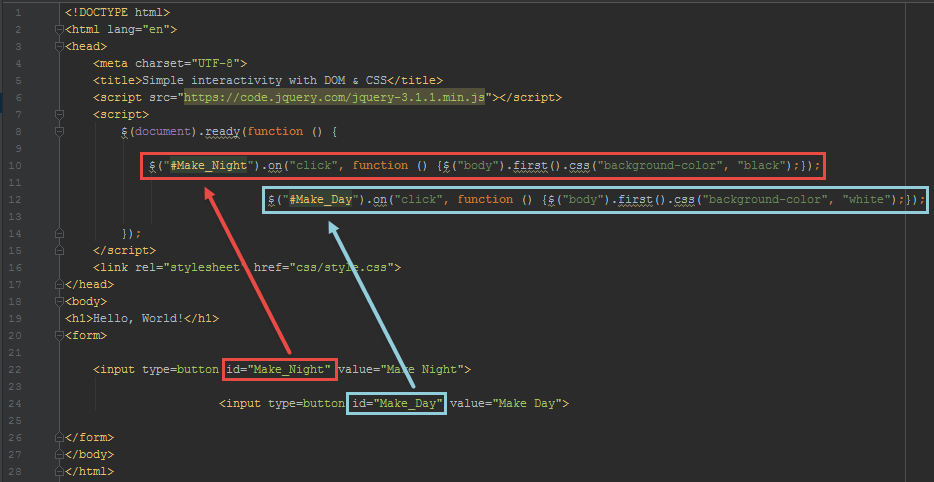Click the fold marker beside </script>
934x482 pixels.
58,250
